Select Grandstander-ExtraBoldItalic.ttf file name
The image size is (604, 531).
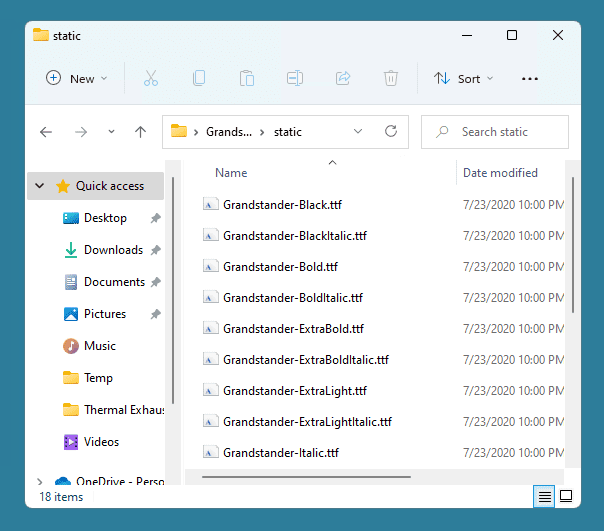point(306,360)
